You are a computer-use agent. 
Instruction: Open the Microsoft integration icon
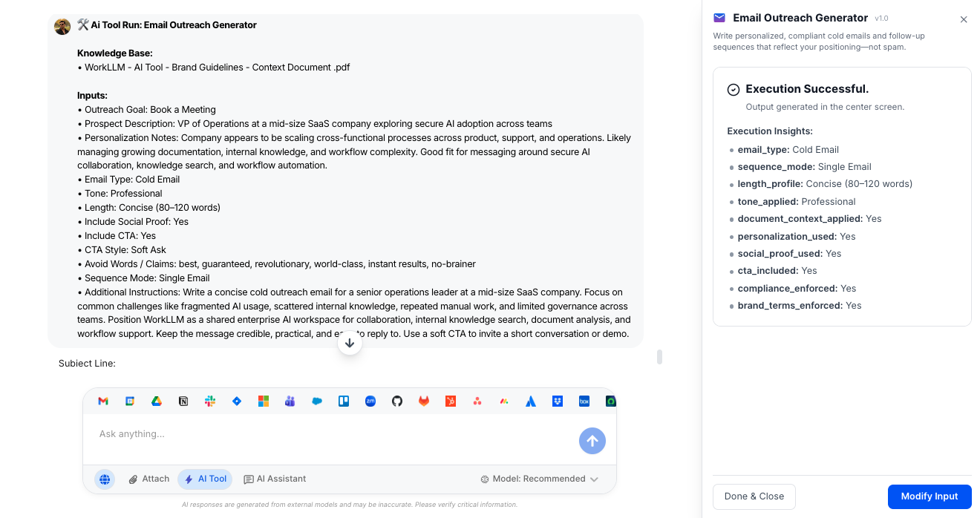pos(263,401)
